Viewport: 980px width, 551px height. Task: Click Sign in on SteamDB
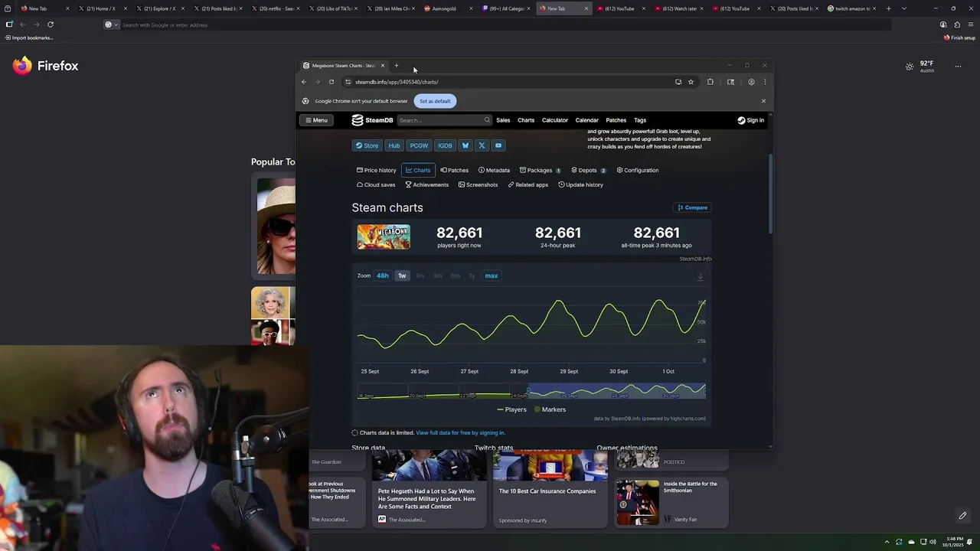coord(750,120)
